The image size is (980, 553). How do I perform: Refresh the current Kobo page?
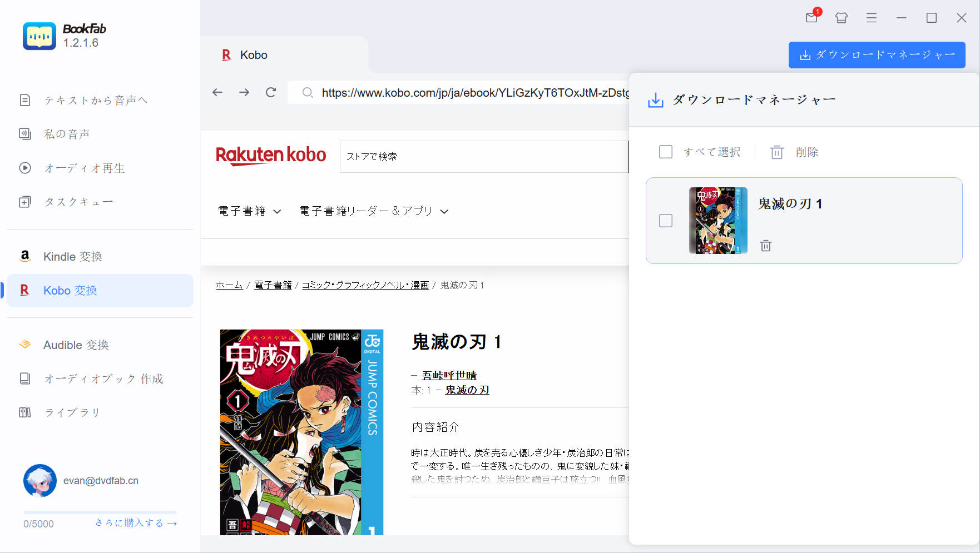(x=271, y=92)
